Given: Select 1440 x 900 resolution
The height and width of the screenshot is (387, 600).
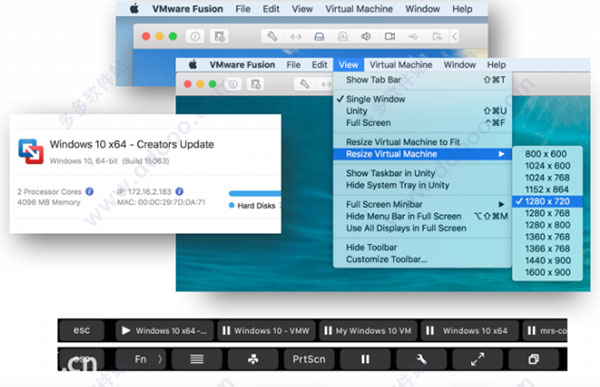Looking at the screenshot, I should tap(547, 260).
